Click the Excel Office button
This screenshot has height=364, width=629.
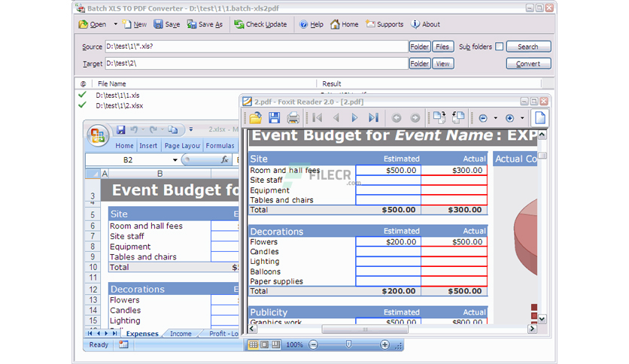click(98, 135)
